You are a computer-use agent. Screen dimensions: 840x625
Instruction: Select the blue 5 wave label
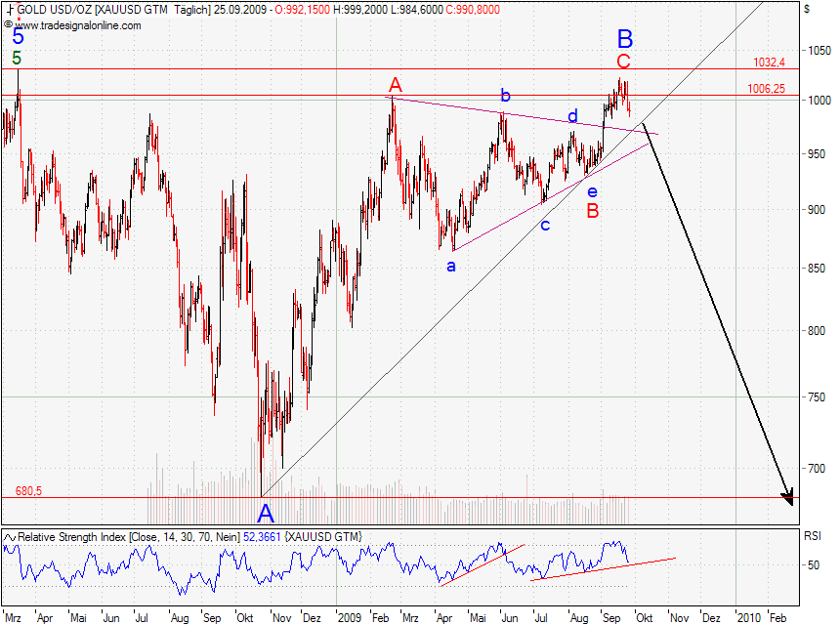pos(19,37)
